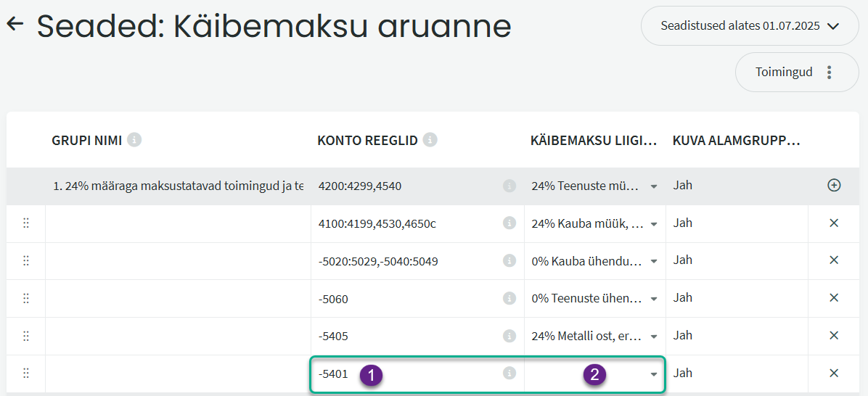Open the 0% Kauba ühendusesisene VAT dropdown

point(653,261)
